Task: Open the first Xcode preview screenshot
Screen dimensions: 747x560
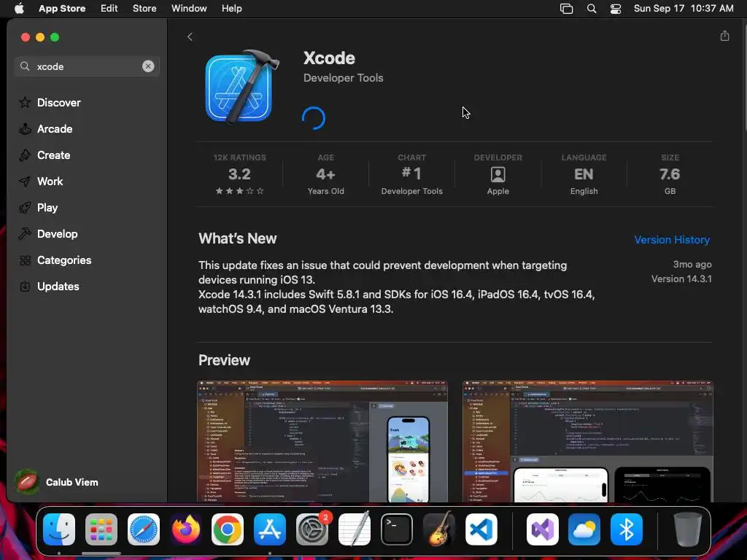Action: tap(322, 441)
